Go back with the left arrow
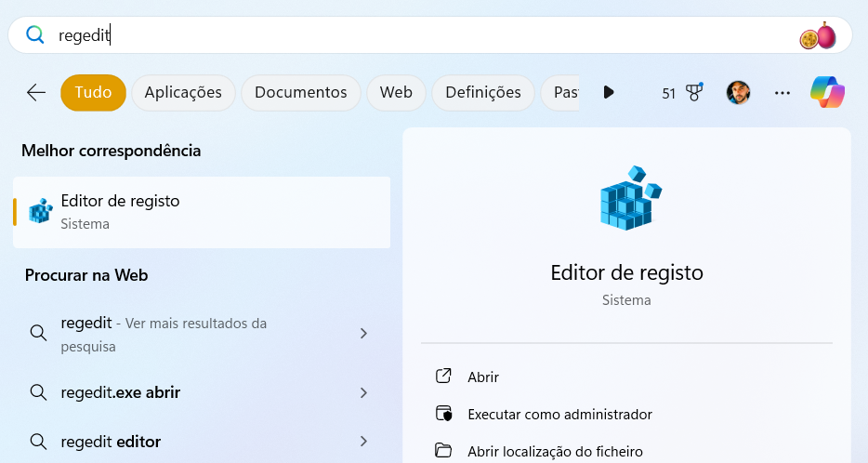This screenshot has width=868, height=463. tap(36, 92)
